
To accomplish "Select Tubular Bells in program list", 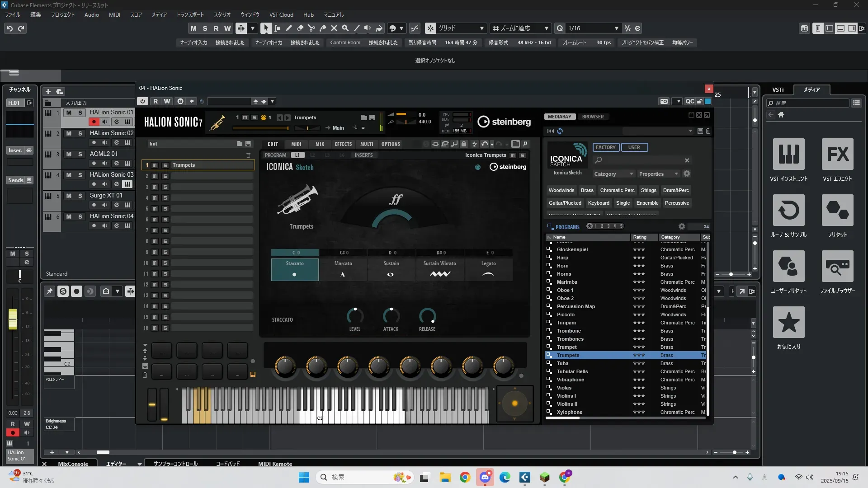I will coord(572,371).
